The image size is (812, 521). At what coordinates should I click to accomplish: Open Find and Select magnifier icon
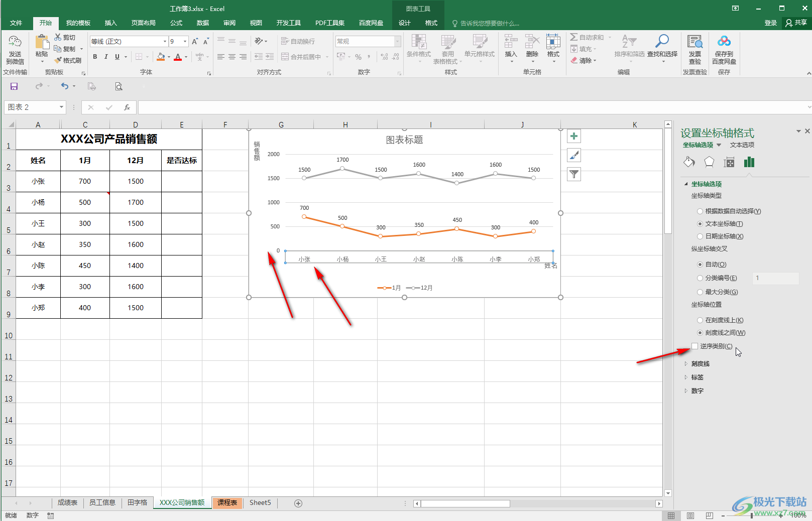pos(662,42)
